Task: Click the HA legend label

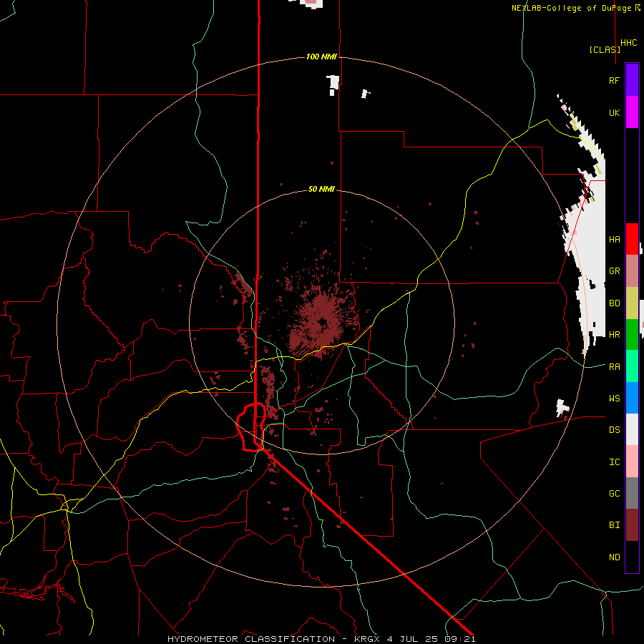Action: point(614,239)
